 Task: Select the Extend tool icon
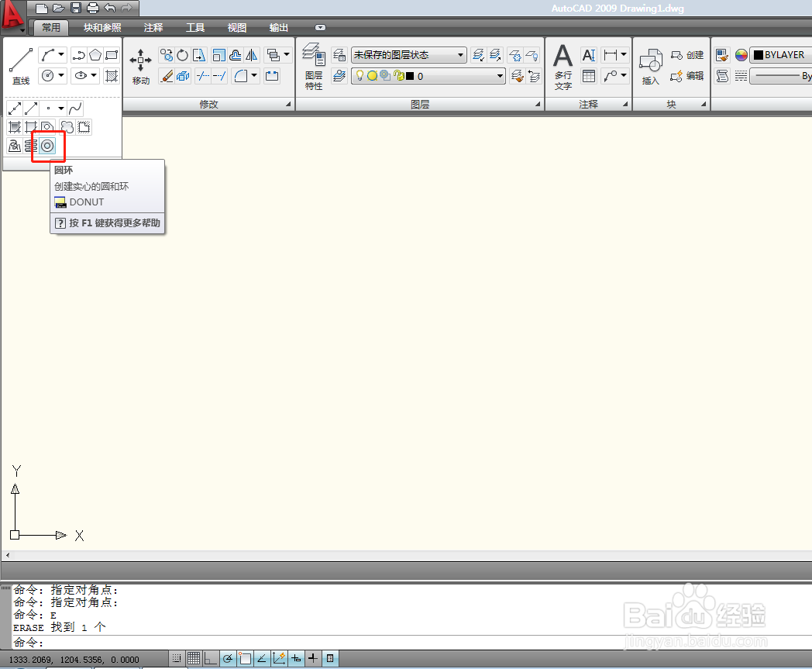(x=219, y=76)
